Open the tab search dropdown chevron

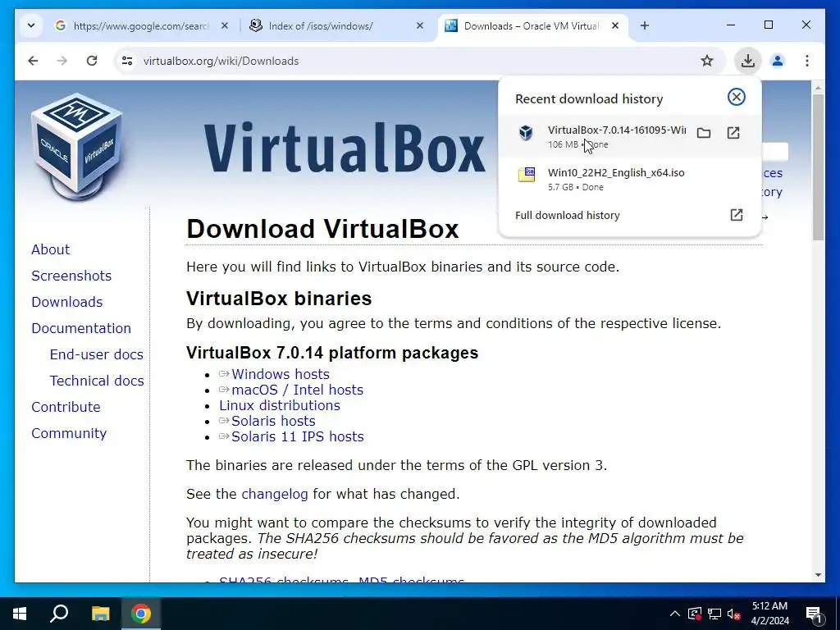click(x=31, y=25)
